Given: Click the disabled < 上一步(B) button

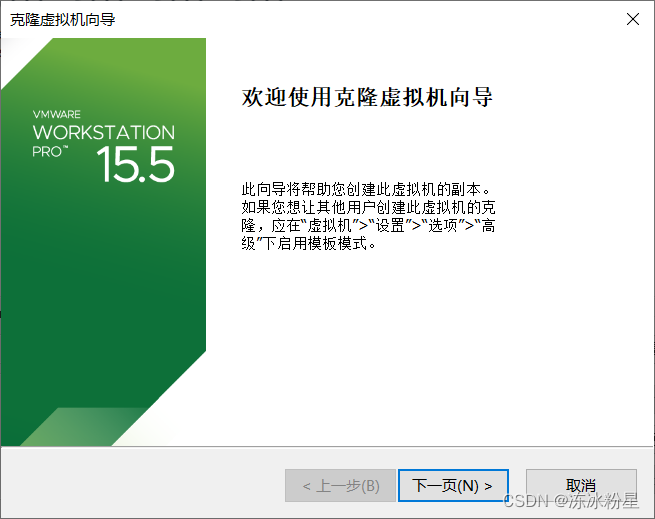Looking at the screenshot, I should click(x=340, y=486).
